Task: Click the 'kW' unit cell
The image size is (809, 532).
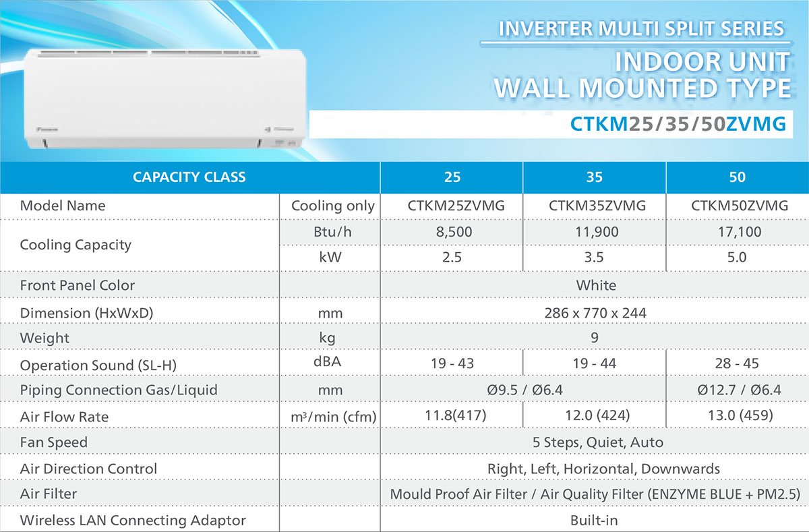Action: pos(330,258)
